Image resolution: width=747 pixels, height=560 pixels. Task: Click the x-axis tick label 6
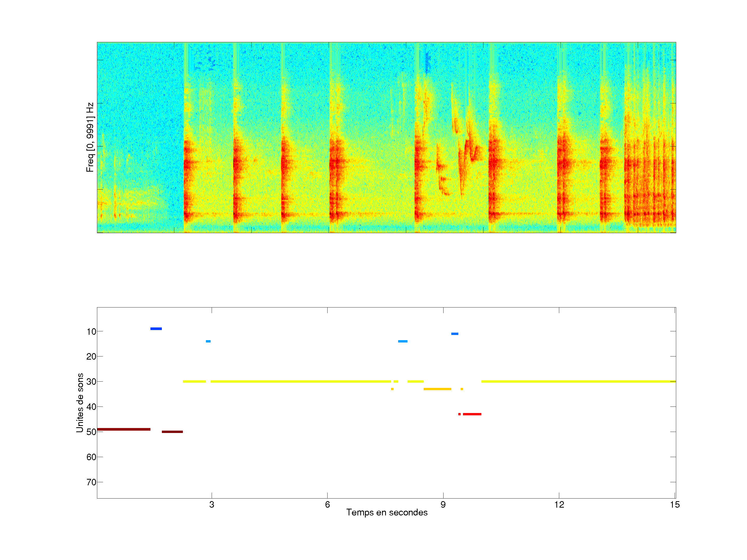point(327,505)
